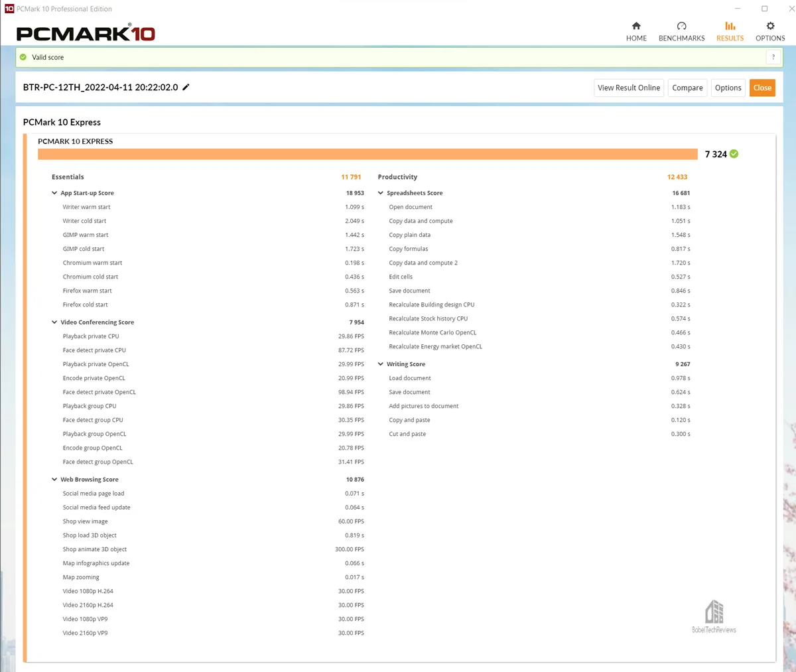Viewport: 796px width, 672px height.
Task: Select the Edit cells row
Action: (539, 277)
